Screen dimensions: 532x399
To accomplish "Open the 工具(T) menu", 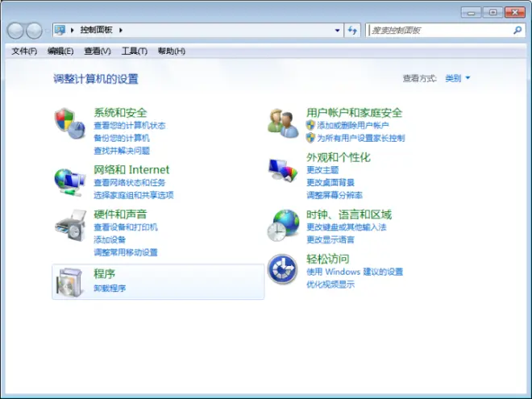I will 135,52.
